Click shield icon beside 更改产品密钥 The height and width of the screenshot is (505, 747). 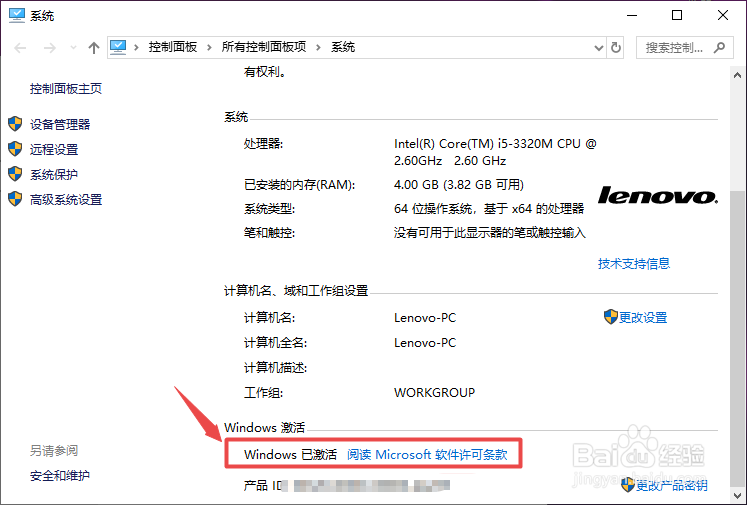tap(628, 485)
